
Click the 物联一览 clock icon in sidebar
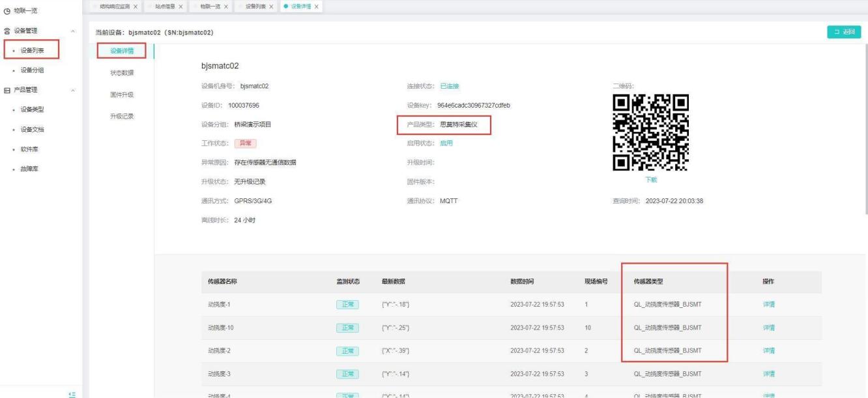(x=7, y=10)
